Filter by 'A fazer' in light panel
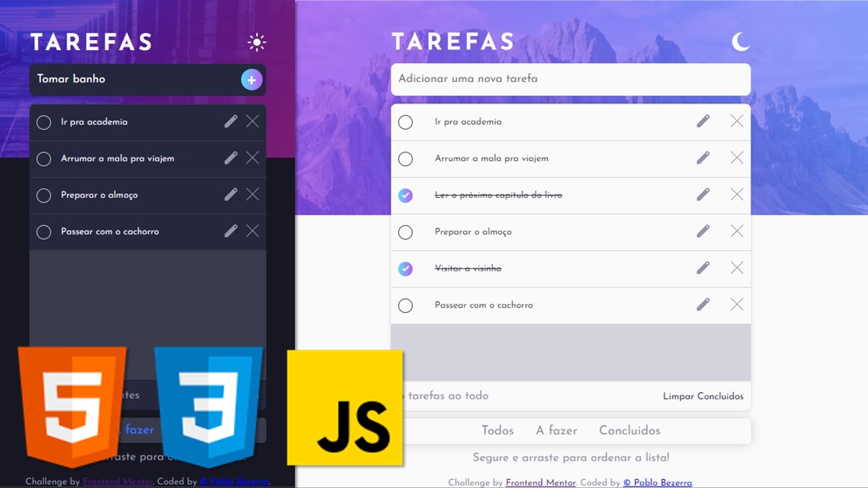The width and height of the screenshot is (868, 488). click(x=557, y=430)
